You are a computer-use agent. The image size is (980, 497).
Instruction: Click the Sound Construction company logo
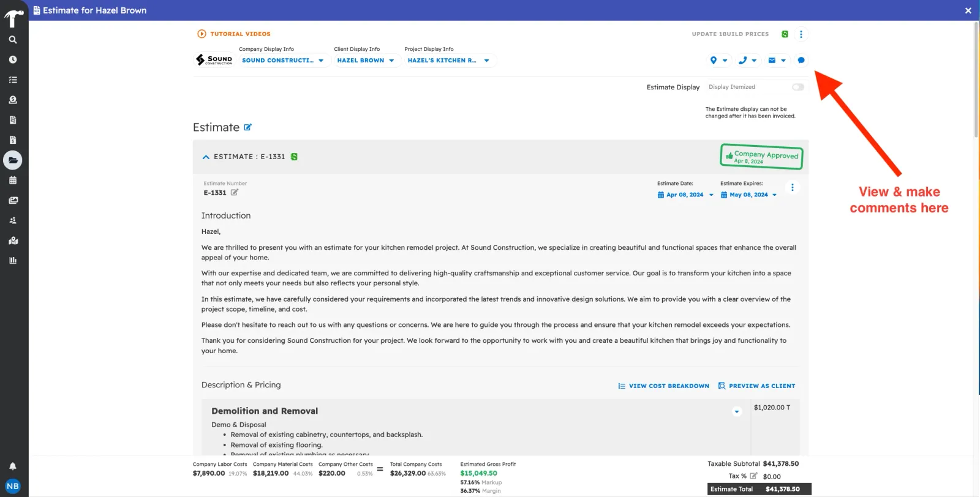pos(214,59)
